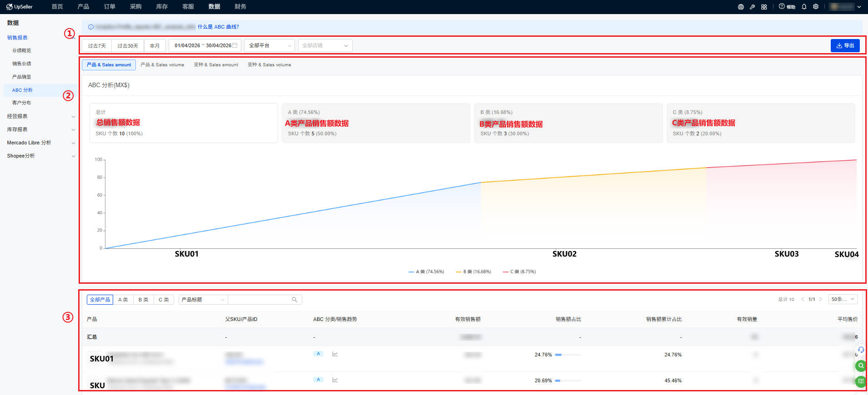
Task: Click the green book guide button
Action: (x=860, y=381)
